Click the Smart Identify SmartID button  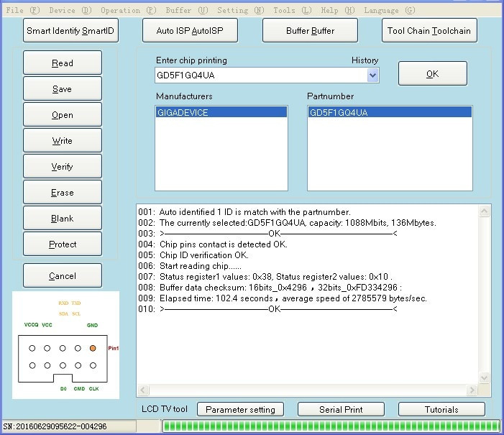[70, 30]
